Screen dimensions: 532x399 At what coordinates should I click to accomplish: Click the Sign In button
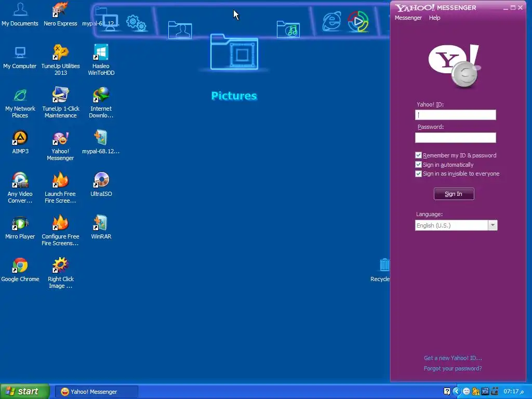coord(454,194)
